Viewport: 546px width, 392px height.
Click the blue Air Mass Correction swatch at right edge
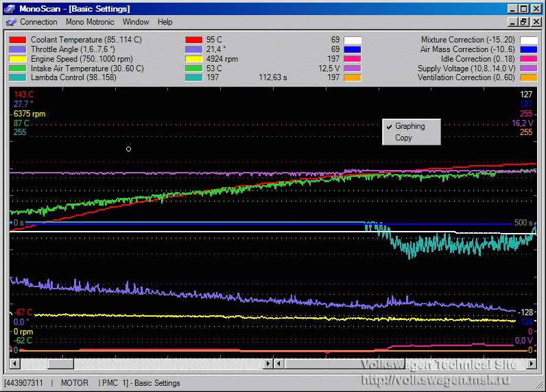click(528, 49)
